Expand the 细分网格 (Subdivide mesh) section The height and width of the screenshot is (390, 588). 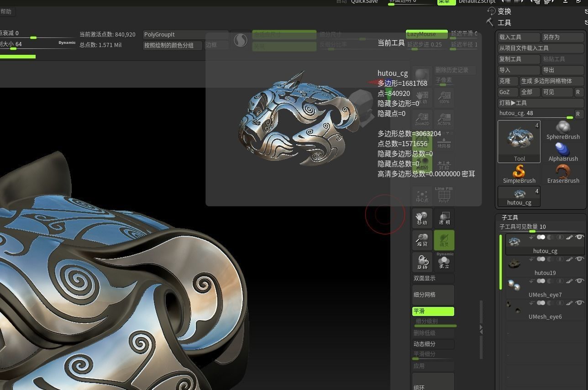click(x=433, y=295)
